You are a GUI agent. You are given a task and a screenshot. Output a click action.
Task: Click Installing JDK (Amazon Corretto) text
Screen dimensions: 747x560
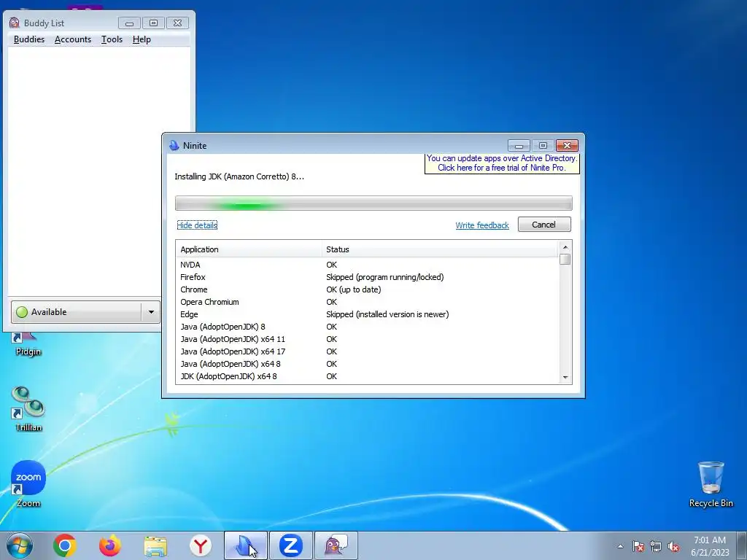tap(239, 176)
